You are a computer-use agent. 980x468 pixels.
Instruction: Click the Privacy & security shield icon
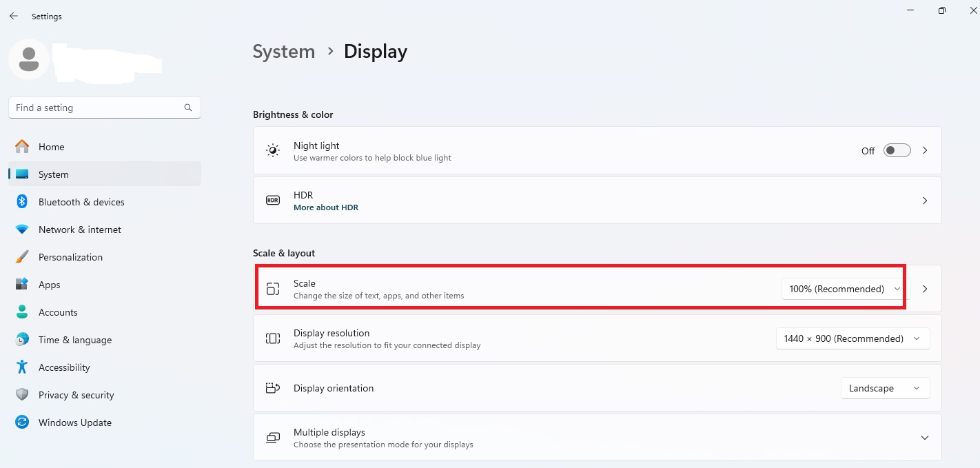22,395
